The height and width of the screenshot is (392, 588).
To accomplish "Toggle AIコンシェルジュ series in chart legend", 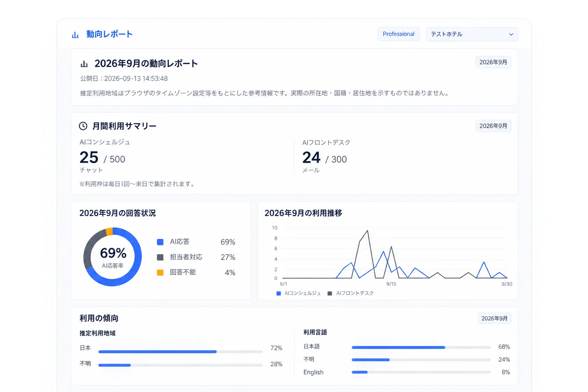I will pos(299,293).
